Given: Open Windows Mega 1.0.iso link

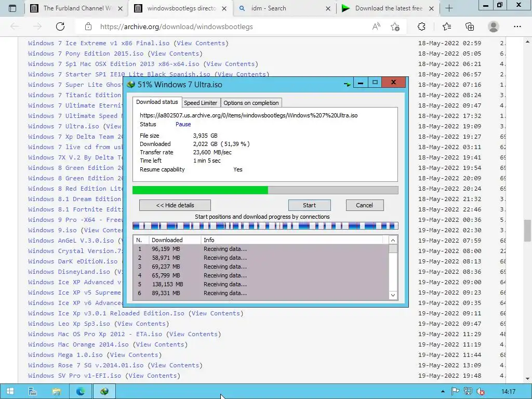Looking at the screenshot, I should 65,354.
